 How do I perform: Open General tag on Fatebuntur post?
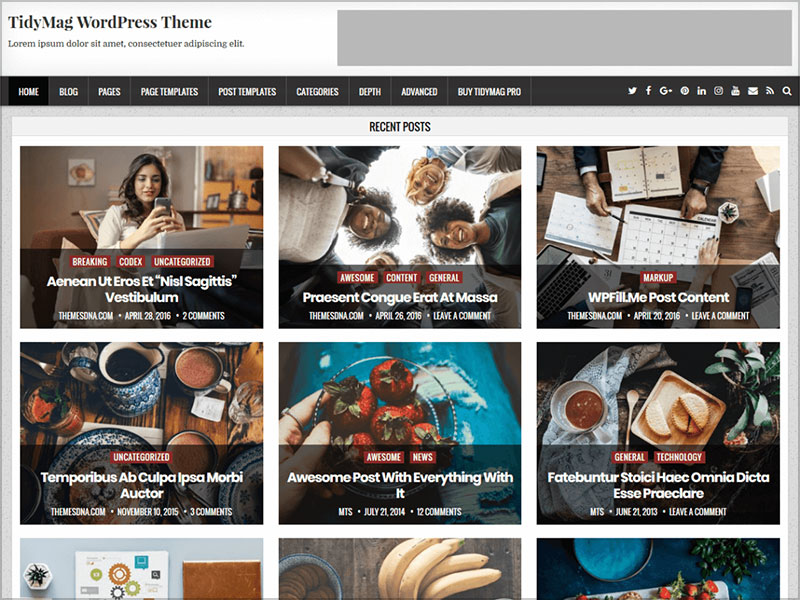click(x=630, y=457)
